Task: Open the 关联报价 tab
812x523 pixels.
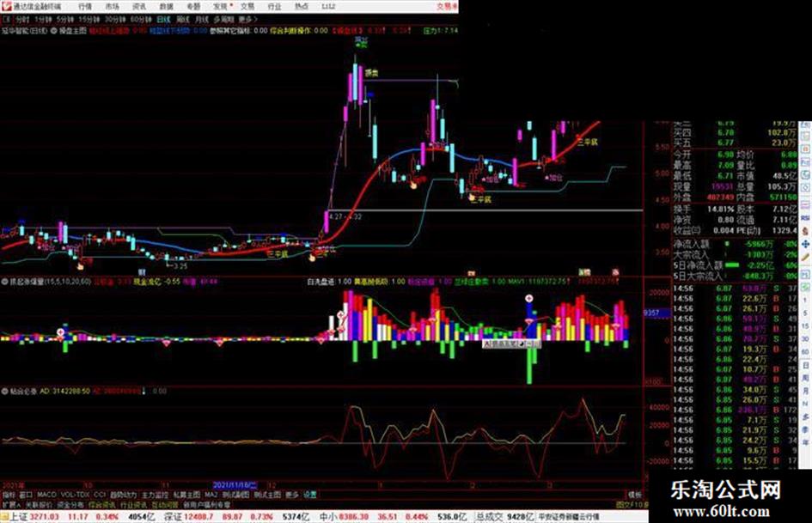Action: tap(39, 504)
